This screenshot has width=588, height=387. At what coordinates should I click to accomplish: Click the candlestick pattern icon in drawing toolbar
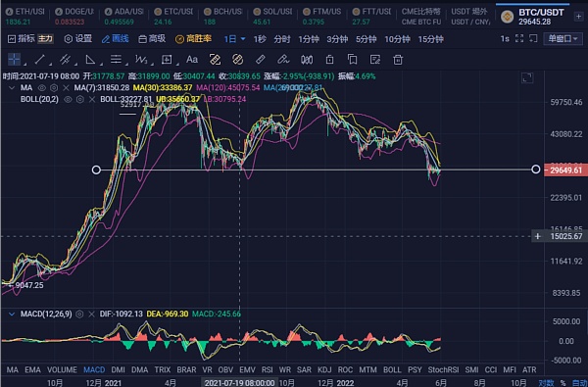click(x=307, y=59)
